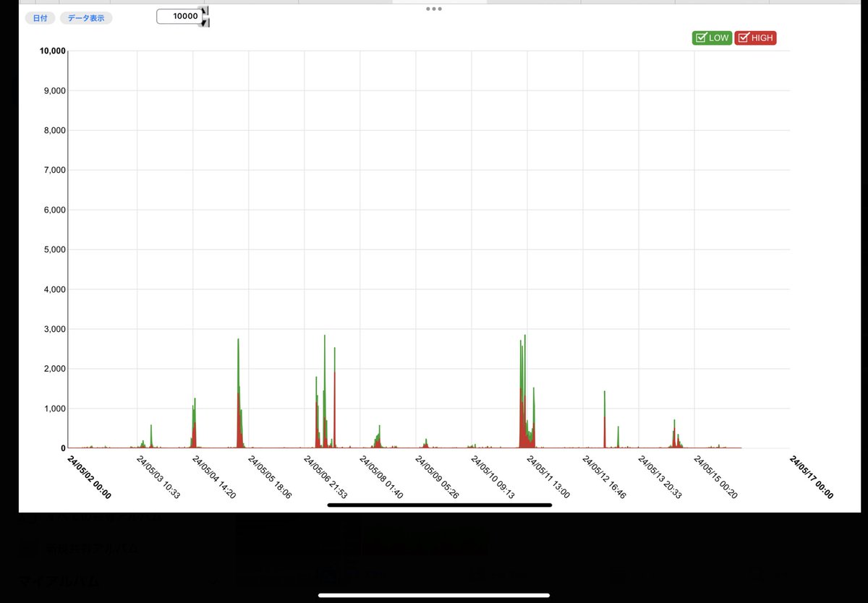Click the 7,000 y-axis label
The width and height of the screenshot is (868, 603).
[54, 170]
